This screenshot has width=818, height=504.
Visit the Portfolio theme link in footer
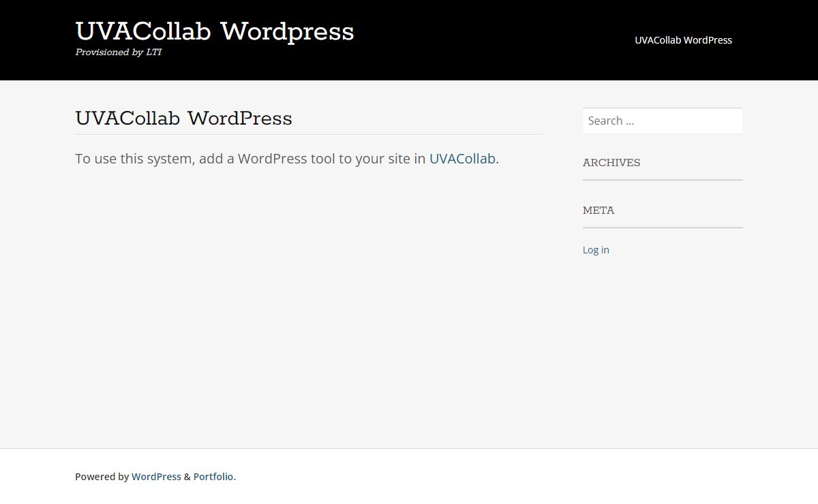click(213, 477)
